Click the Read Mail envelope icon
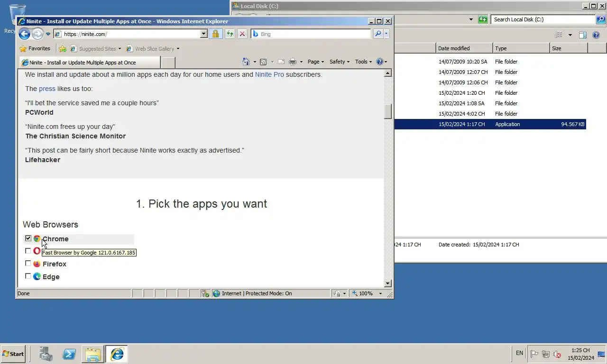This screenshot has width=607, height=364. (281, 62)
